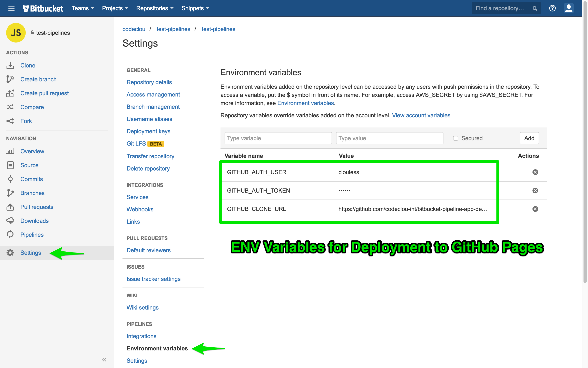Open Branch management settings
This screenshot has height=368, width=588.
[153, 107]
